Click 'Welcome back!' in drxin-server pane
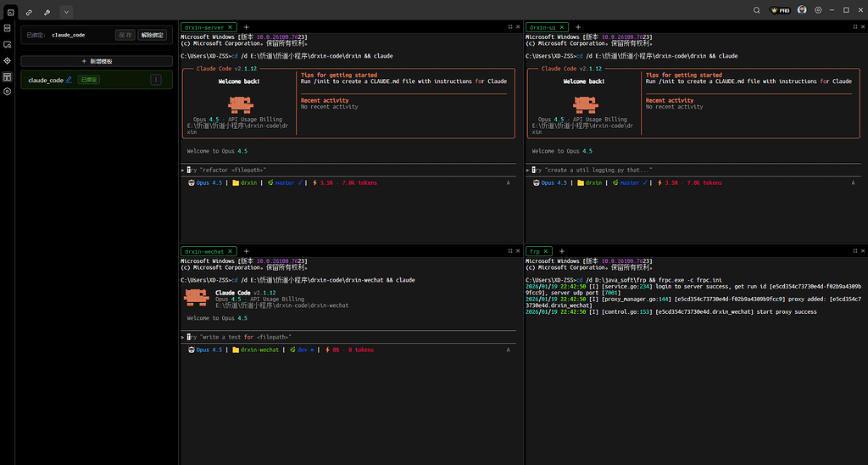This screenshot has height=465, width=868. click(x=239, y=81)
